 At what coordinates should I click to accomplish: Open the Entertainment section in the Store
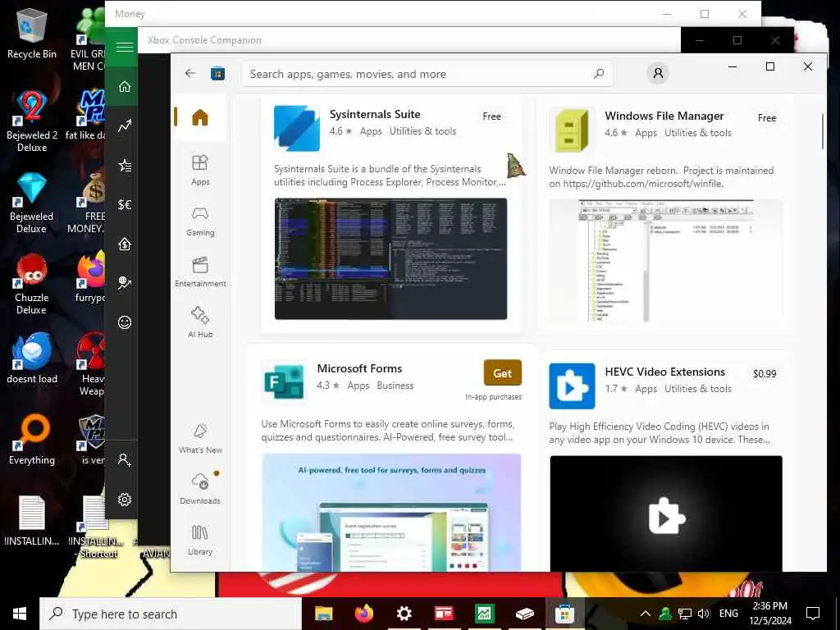(x=200, y=272)
